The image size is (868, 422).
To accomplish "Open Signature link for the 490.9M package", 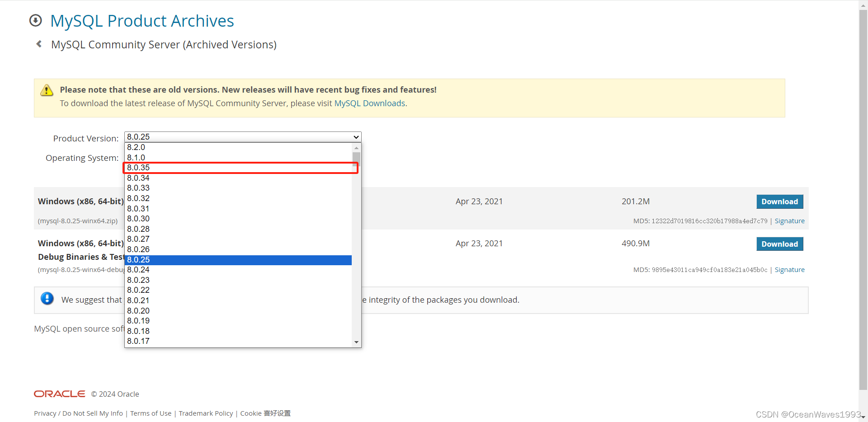I will tap(790, 270).
